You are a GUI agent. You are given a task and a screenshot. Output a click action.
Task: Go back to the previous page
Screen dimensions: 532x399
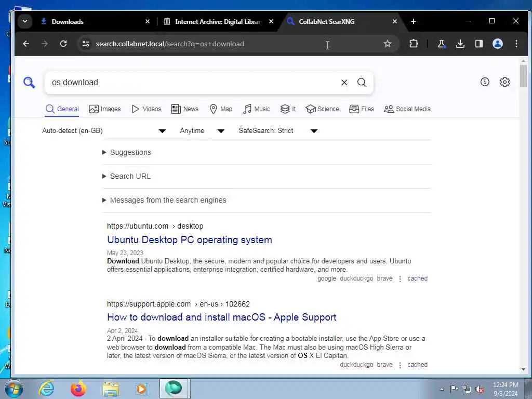[x=26, y=44]
